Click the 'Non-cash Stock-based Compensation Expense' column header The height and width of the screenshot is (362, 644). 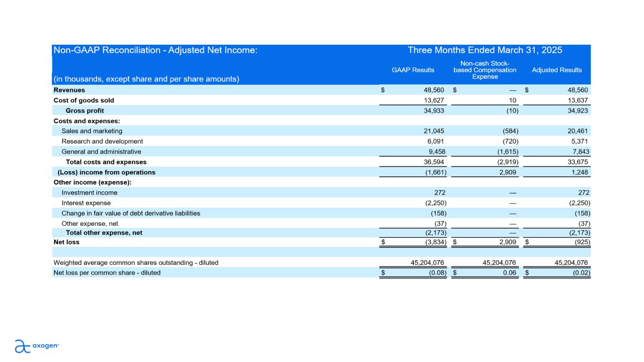click(485, 70)
